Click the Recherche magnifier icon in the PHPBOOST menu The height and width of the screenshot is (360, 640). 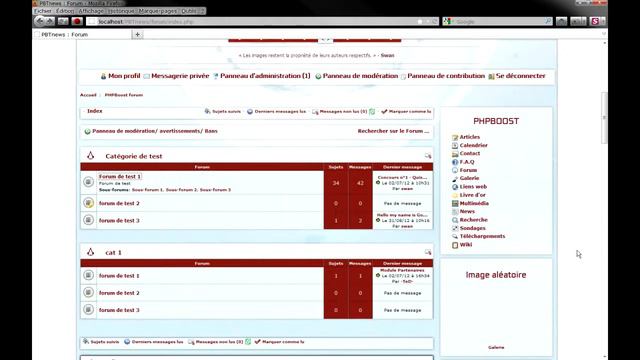(x=455, y=220)
